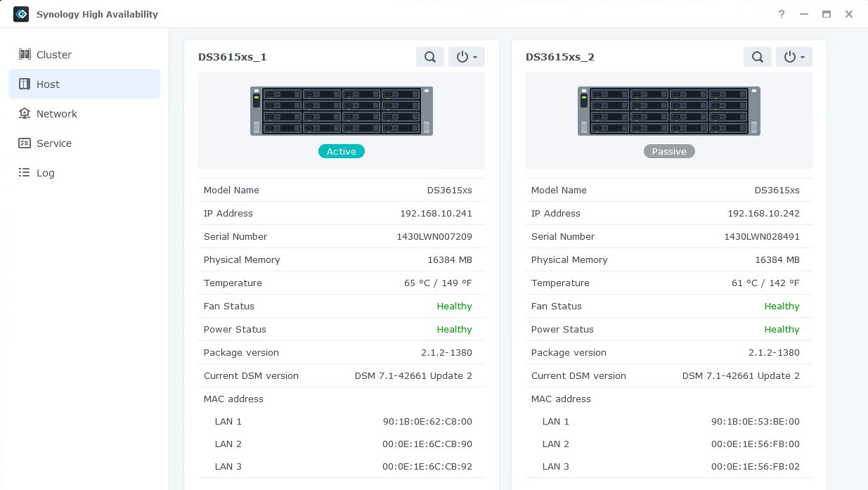Image resolution: width=868 pixels, height=490 pixels.
Task: Go to the Cluster page
Action: (84, 54)
